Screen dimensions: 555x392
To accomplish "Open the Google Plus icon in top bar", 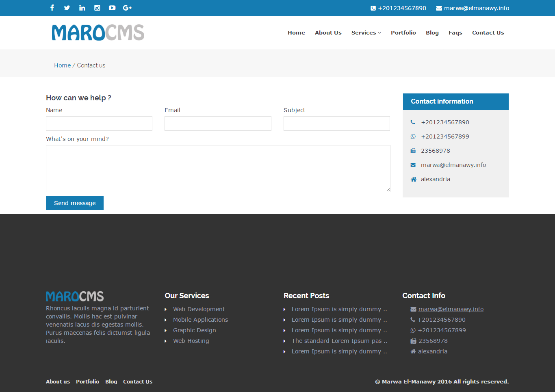I will [x=127, y=8].
